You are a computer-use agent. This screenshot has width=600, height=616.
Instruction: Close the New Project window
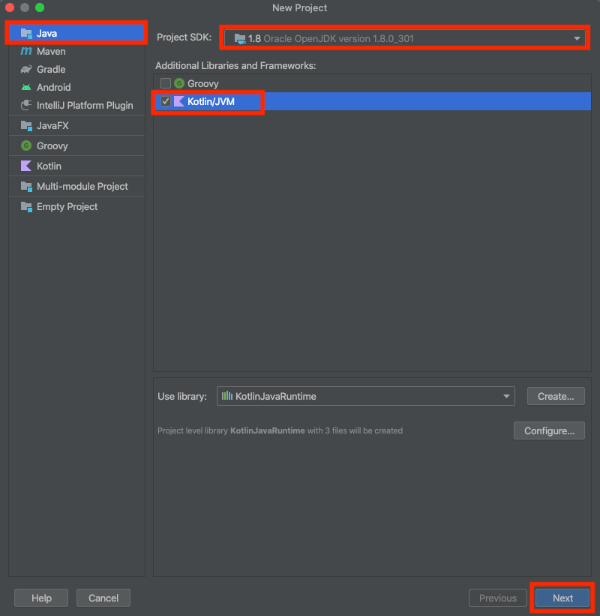pos(10,7)
